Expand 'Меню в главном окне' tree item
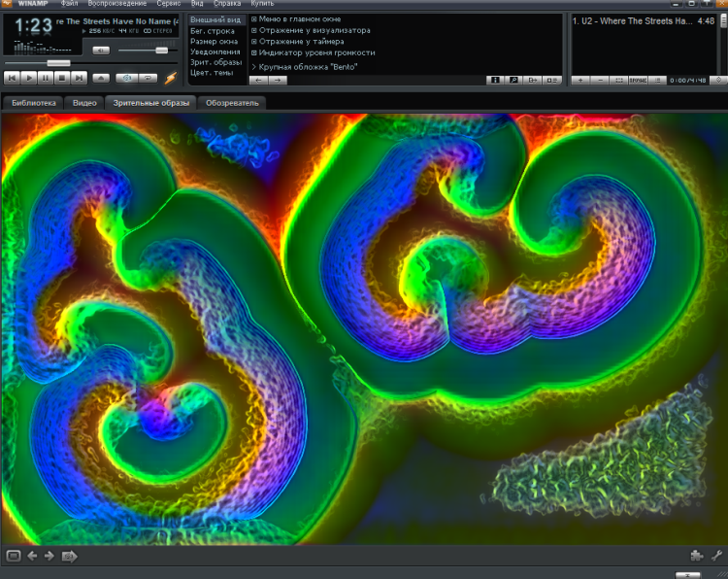Image resolution: width=728 pixels, height=579 pixels. (x=254, y=18)
